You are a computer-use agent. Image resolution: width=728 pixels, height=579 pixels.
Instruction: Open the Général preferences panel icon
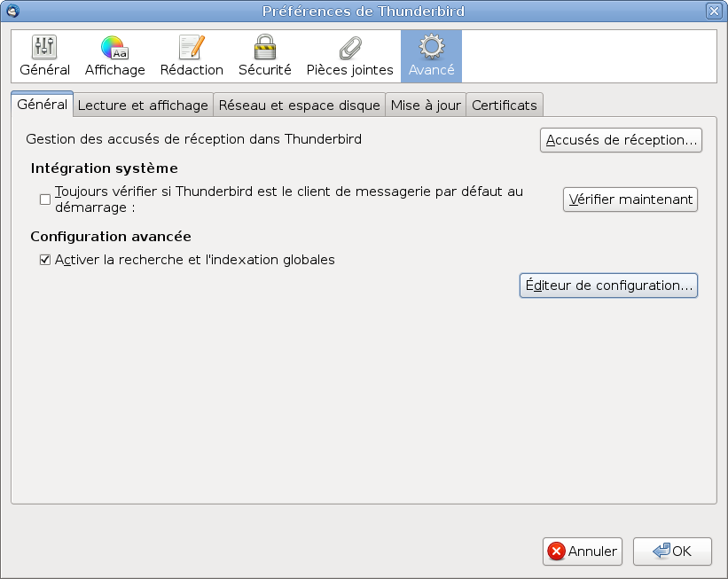click(44, 55)
